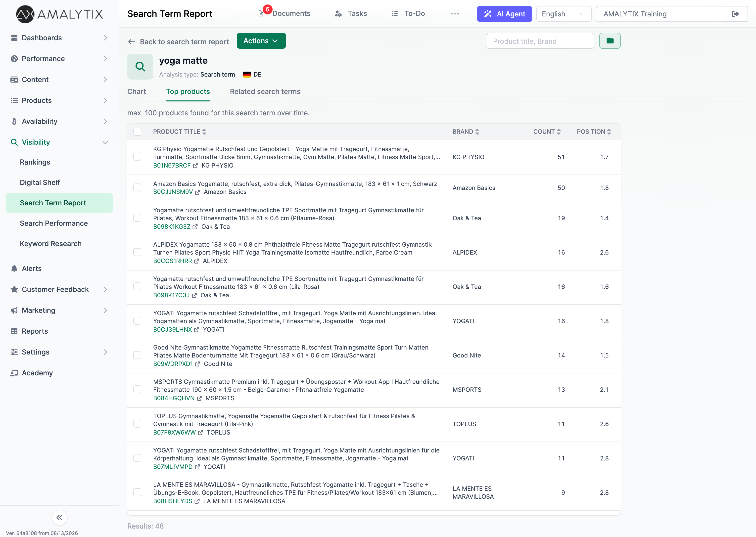Open the Tasks icon in top bar

coord(338,14)
